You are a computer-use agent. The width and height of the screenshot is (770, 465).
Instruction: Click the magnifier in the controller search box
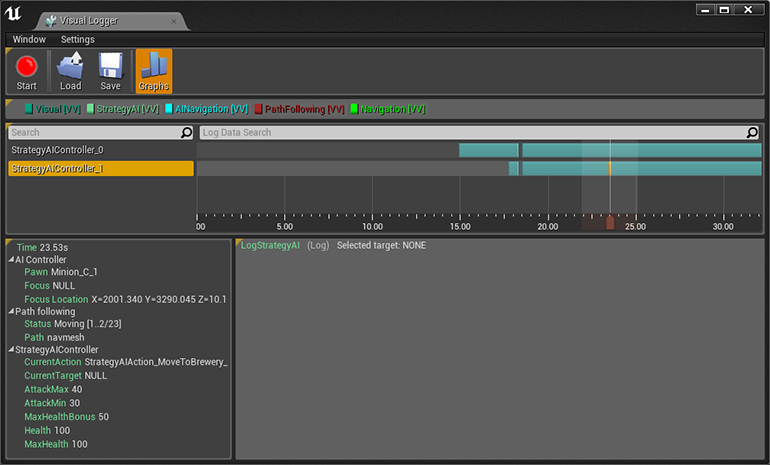pos(187,133)
